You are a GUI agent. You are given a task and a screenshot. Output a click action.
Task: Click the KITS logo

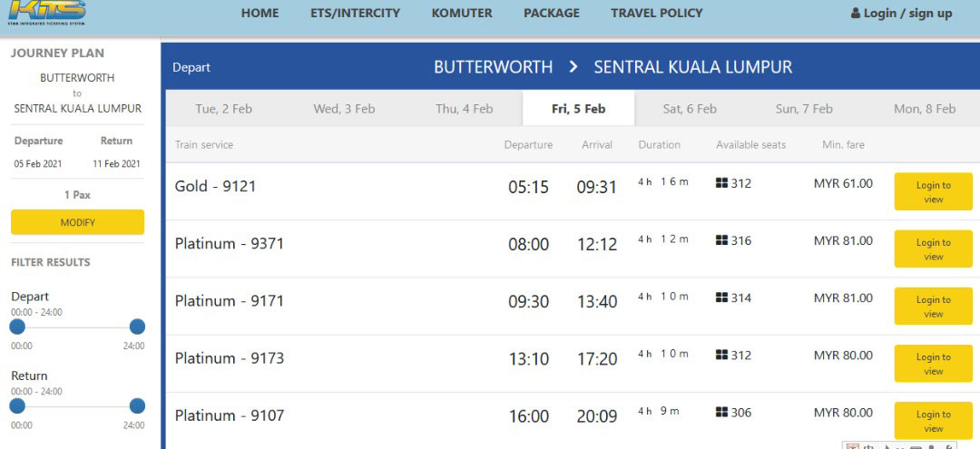tap(47, 13)
